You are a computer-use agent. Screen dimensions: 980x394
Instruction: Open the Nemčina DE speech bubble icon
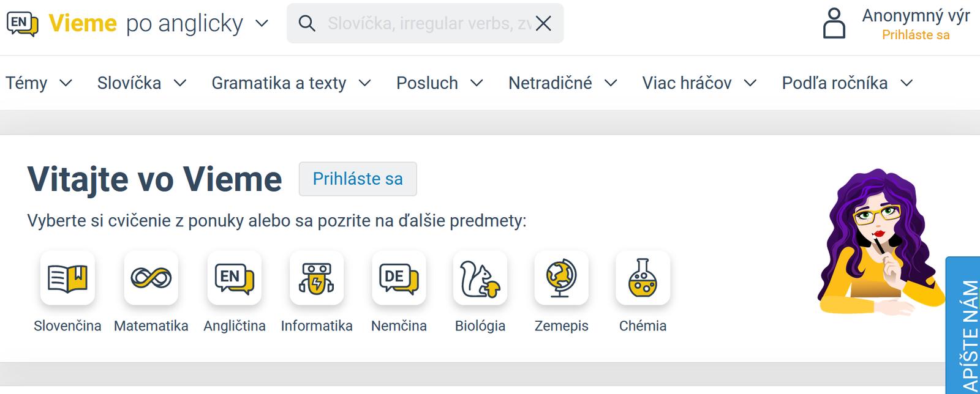(399, 278)
